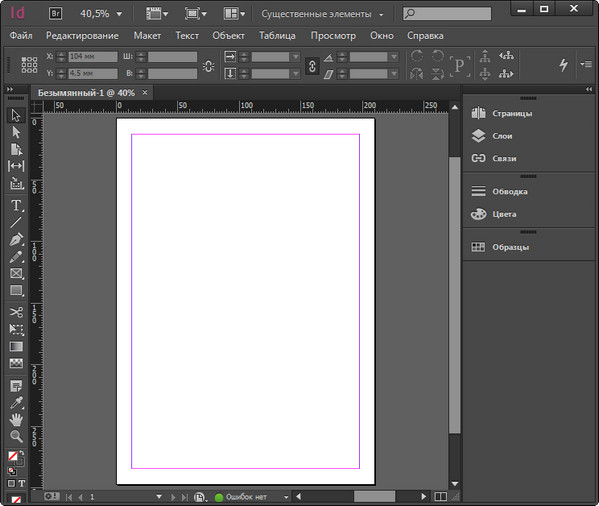Viewport: 599px width, 506px height.
Task: Open the Объект menu
Action: tap(228, 36)
